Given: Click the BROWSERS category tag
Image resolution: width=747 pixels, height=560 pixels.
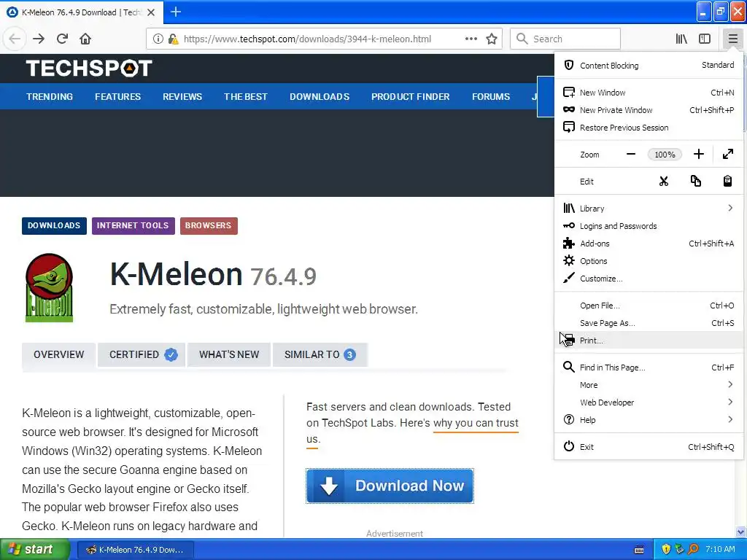Looking at the screenshot, I should click(209, 226).
